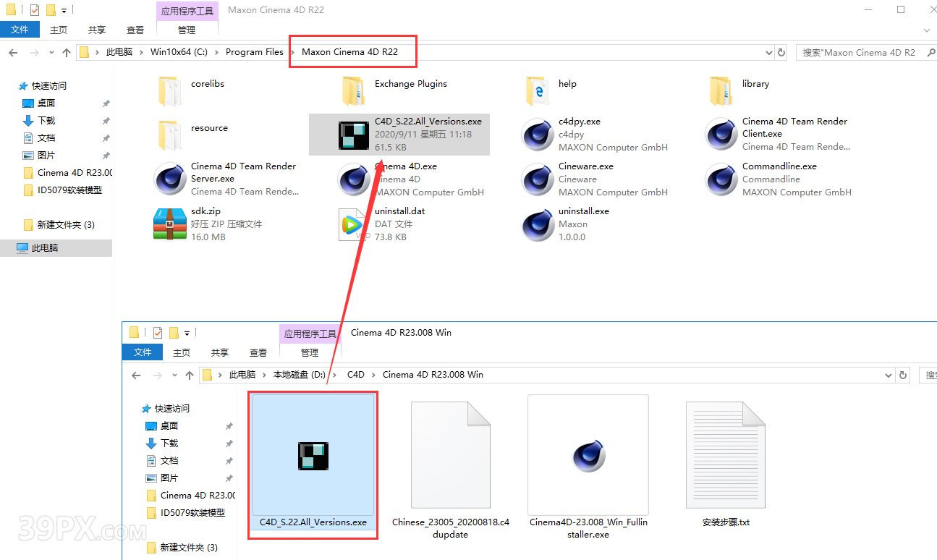Open the Cinema 4D.exe application icon

(x=354, y=179)
